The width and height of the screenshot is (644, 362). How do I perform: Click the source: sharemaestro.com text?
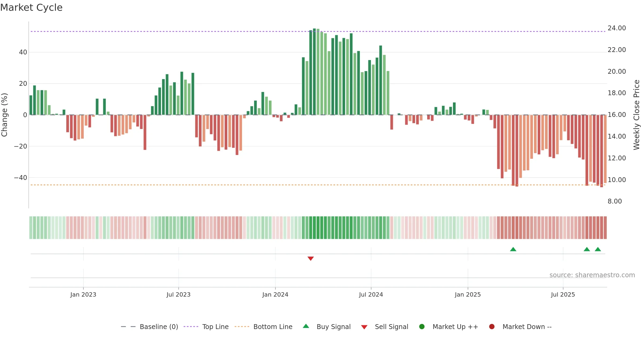(x=592, y=275)
